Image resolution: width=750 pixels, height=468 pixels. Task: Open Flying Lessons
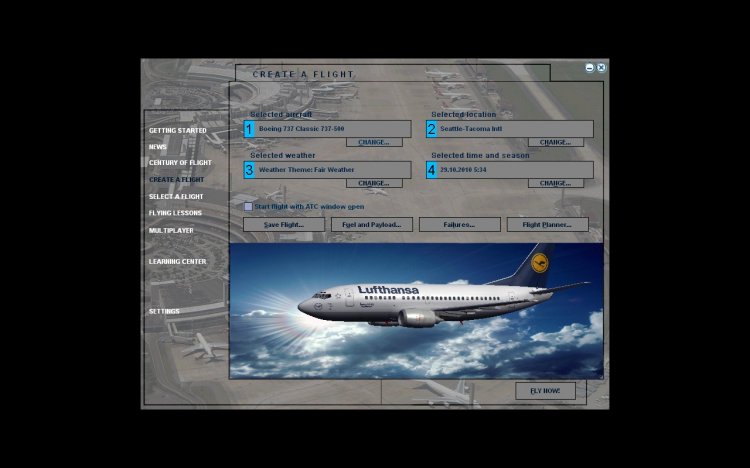pos(175,213)
